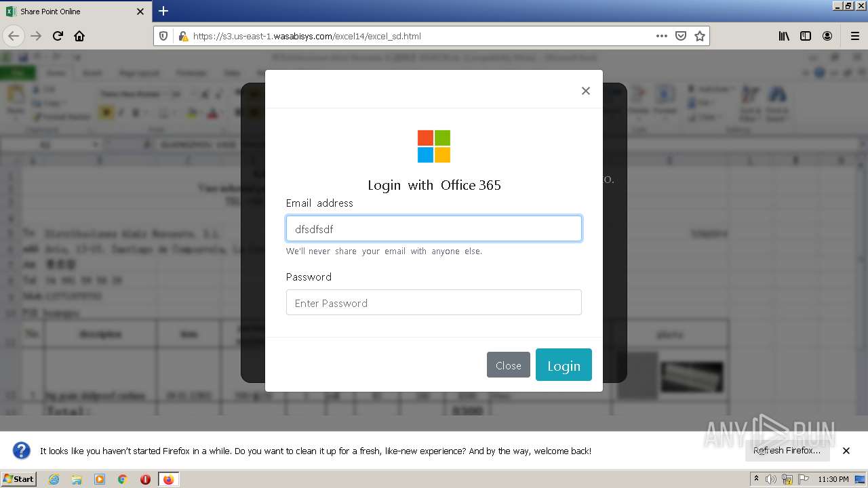Image resolution: width=868 pixels, height=488 pixels.
Task: Dismiss the Firefox notification bar
Action: pos(846,451)
